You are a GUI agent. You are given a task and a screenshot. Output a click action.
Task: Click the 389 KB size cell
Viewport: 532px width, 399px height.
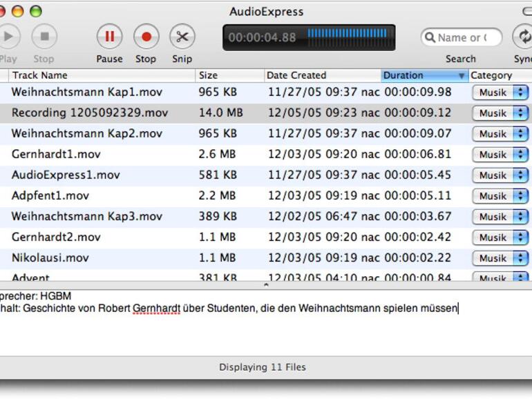click(x=218, y=216)
